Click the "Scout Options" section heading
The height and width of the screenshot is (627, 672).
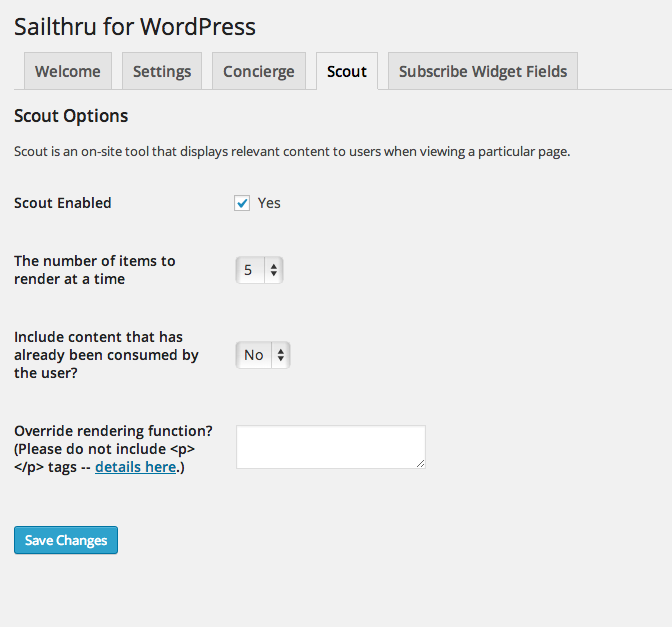click(x=71, y=116)
